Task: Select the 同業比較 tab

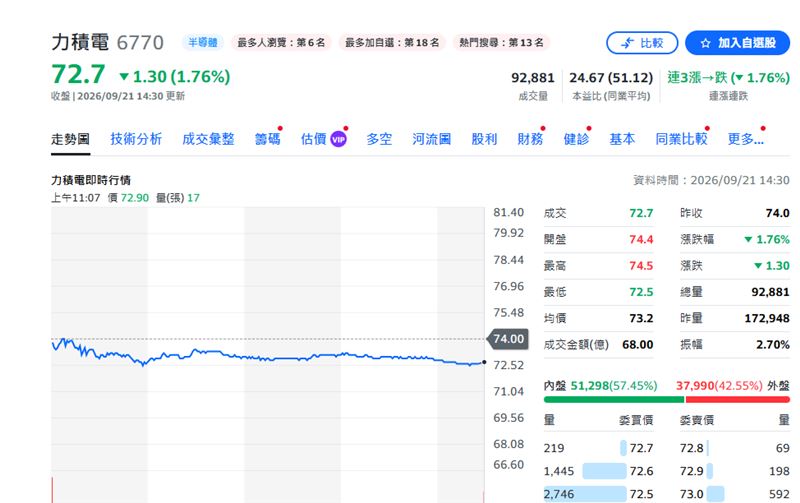Action: [681, 139]
